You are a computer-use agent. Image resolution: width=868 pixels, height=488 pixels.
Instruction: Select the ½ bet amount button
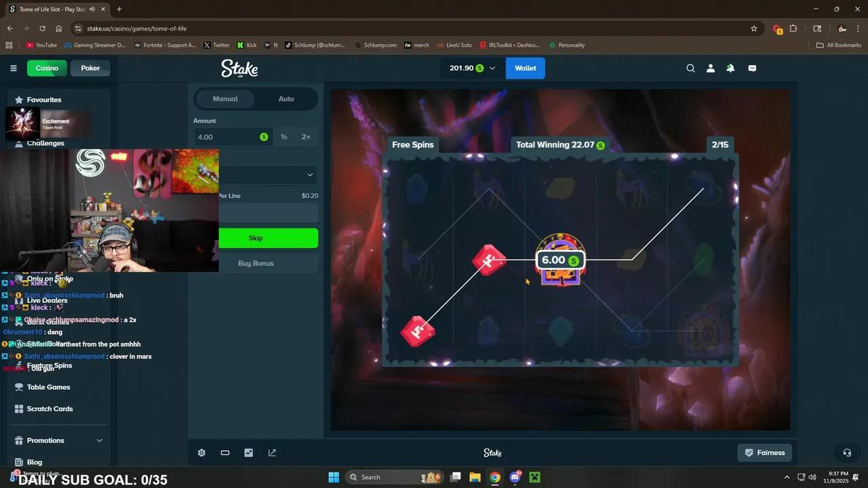[x=283, y=136]
